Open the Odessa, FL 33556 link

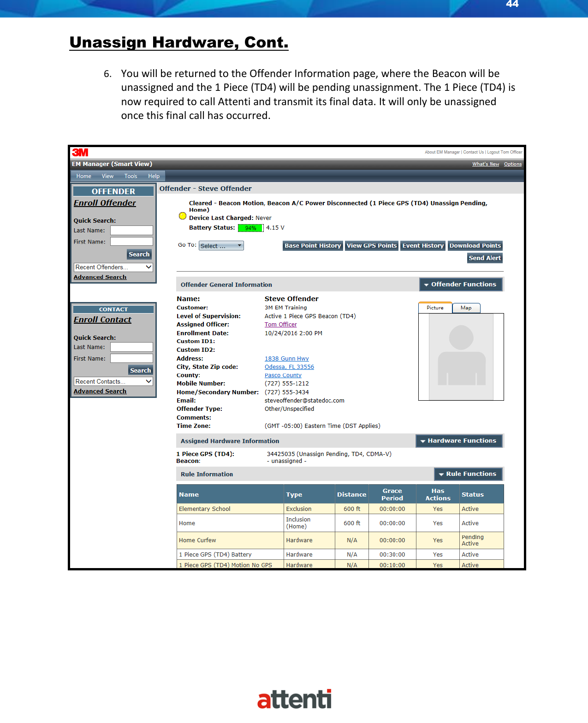(x=289, y=367)
